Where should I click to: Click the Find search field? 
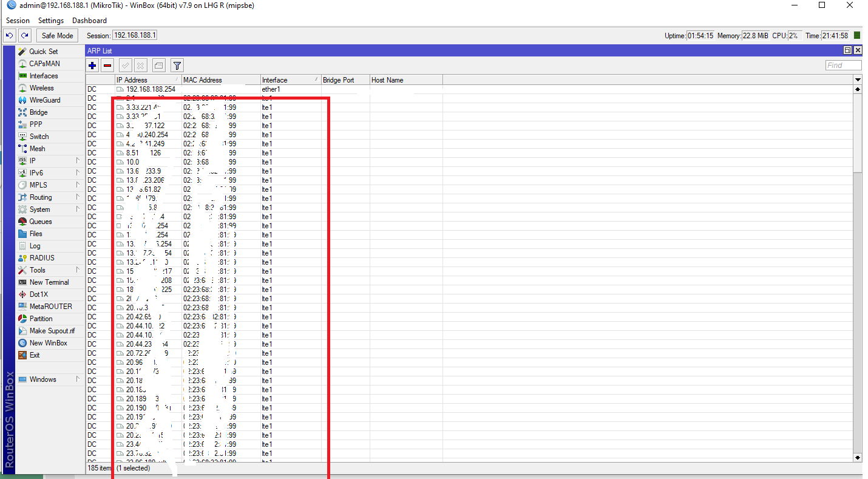[844, 65]
